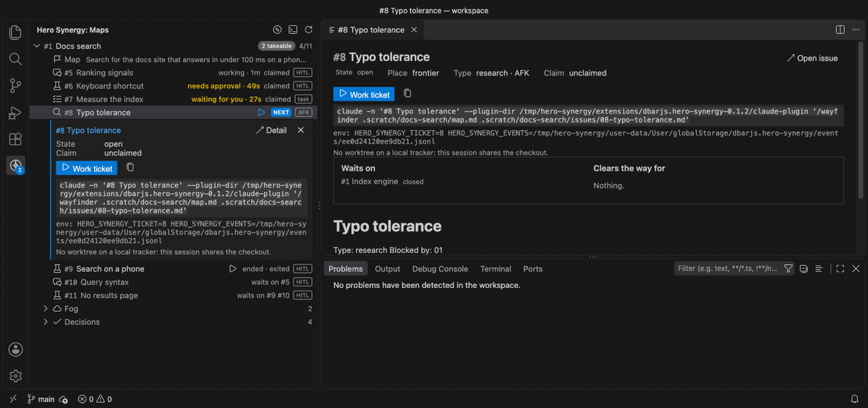Viewport: 868px width, 408px height.
Task: Switch to the Output tab
Action: [388, 268]
